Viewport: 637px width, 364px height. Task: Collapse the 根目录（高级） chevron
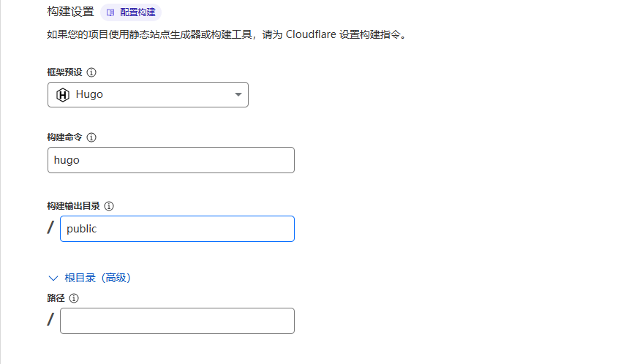point(53,278)
